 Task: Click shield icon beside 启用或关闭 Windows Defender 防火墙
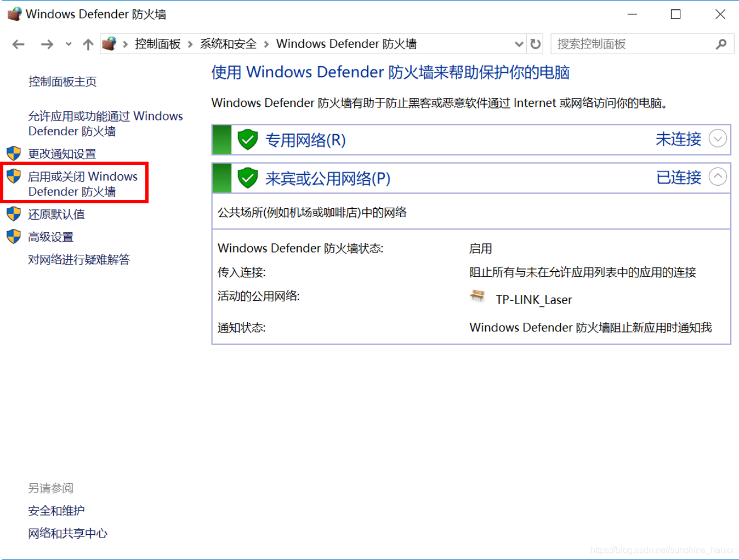pos(14,176)
